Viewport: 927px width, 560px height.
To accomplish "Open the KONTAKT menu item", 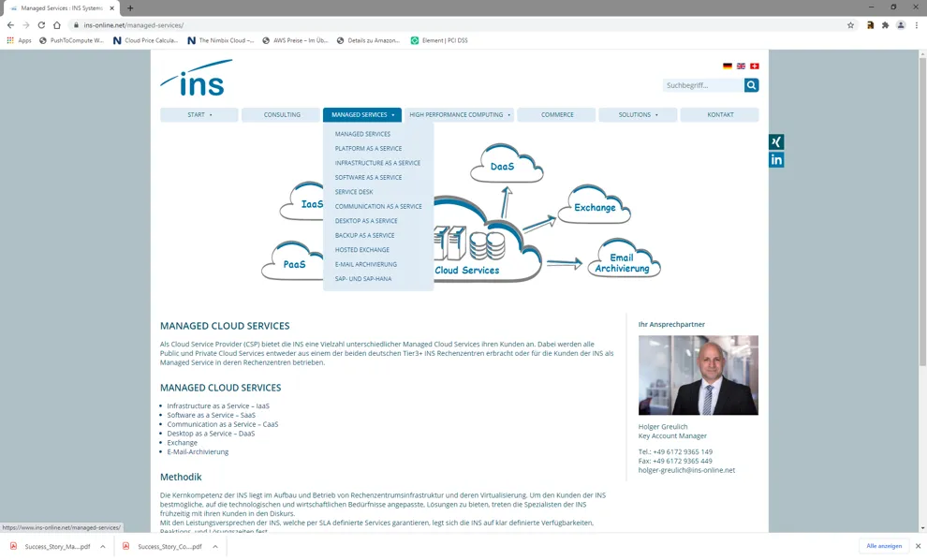I will click(719, 115).
